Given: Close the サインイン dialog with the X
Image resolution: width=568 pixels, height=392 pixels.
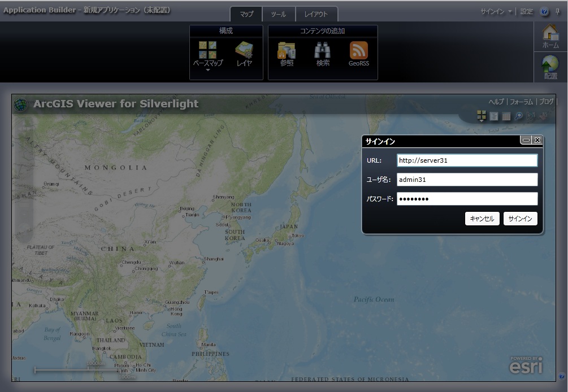Looking at the screenshot, I should point(537,140).
